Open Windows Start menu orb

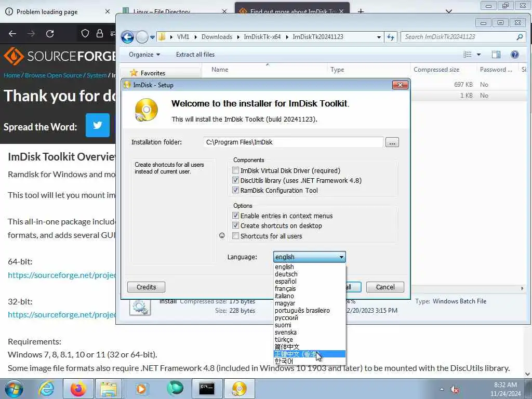coord(14,389)
